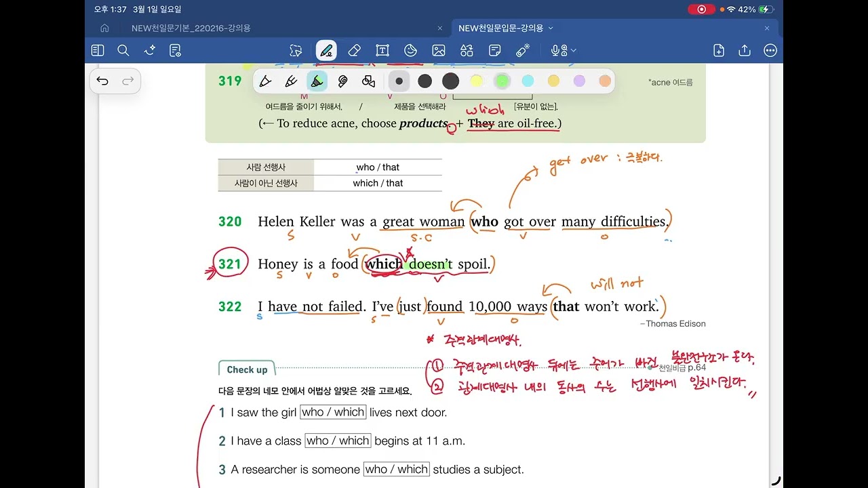The image size is (868, 488).
Task: Open the microphone audio recording icon
Action: click(558, 50)
